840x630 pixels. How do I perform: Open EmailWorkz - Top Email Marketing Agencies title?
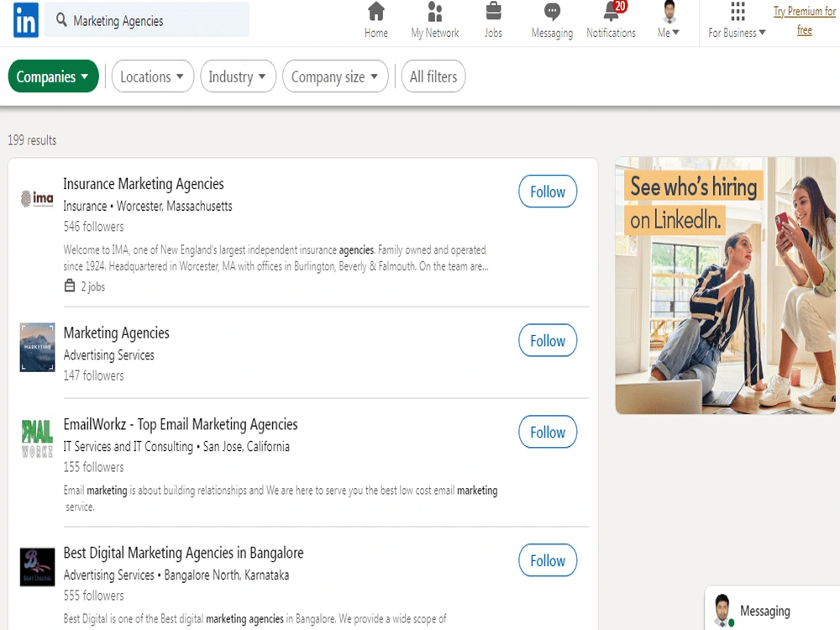181,424
